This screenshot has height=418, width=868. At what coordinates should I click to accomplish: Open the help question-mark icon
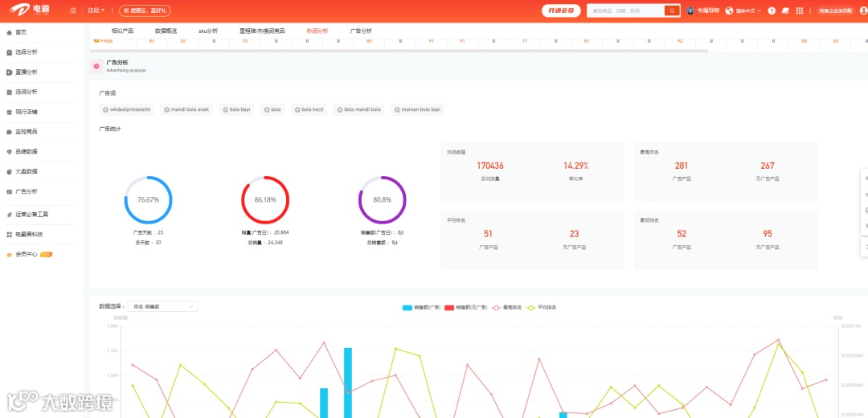(772, 10)
